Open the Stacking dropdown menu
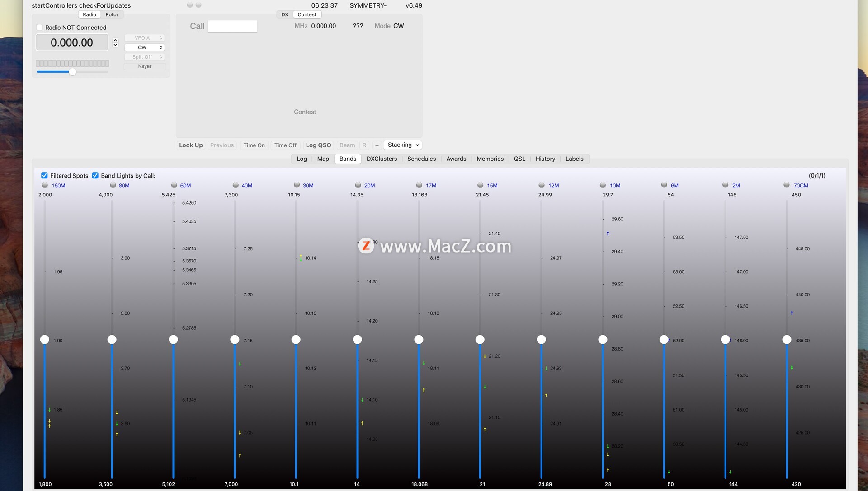Viewport: 868px width, 491px height. [403, 145]
